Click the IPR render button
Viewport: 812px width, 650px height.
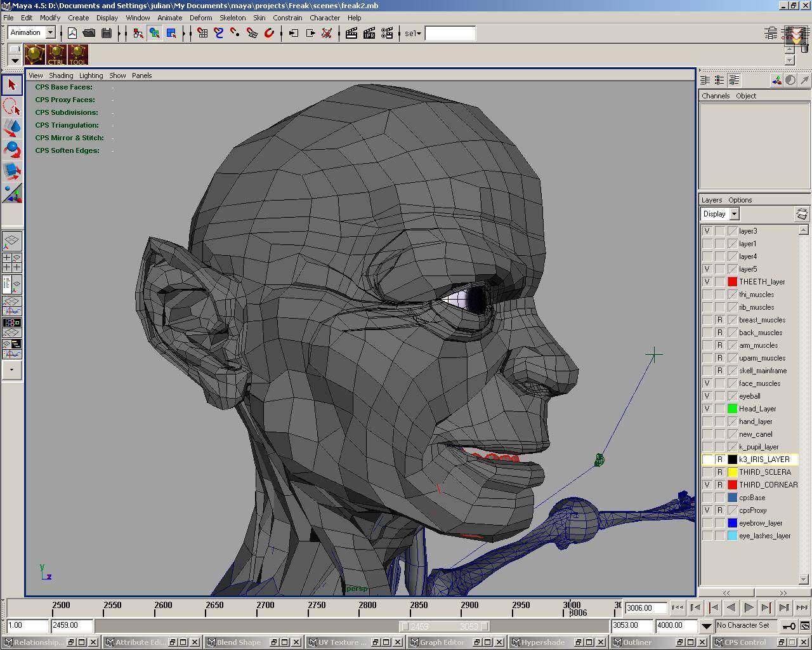click(x=369, y=33)
